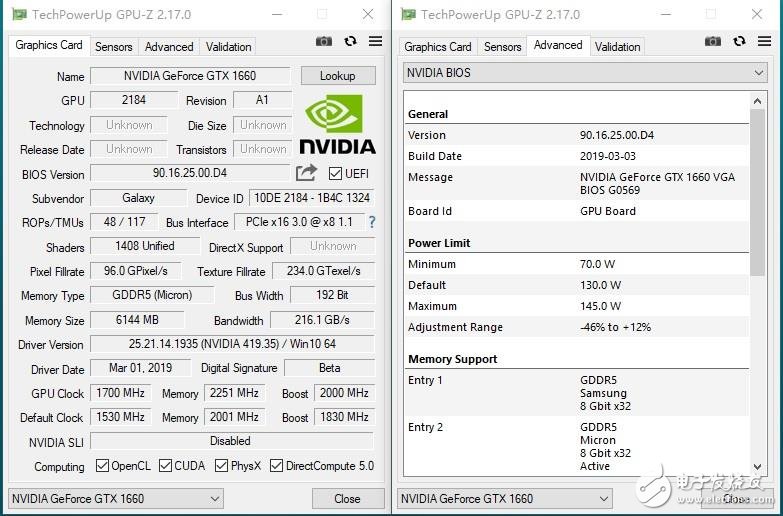
Task: Open hamburger menu in right GPU-Z window
Action: point(765,41)
